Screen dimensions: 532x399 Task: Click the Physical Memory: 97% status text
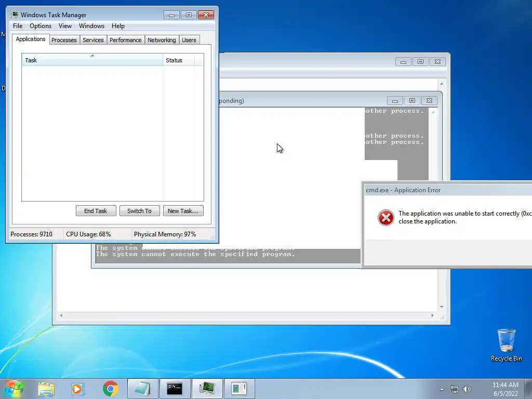tap(165, 234)
